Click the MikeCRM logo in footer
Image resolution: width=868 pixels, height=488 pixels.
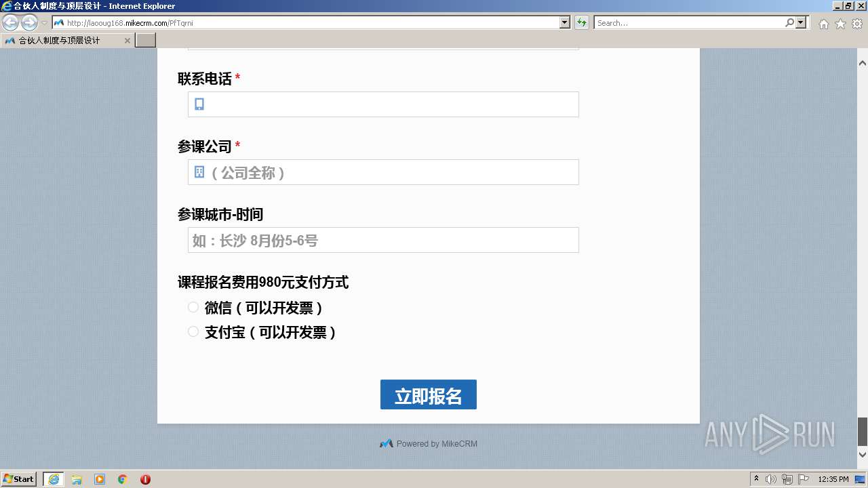tap(387, 444)
